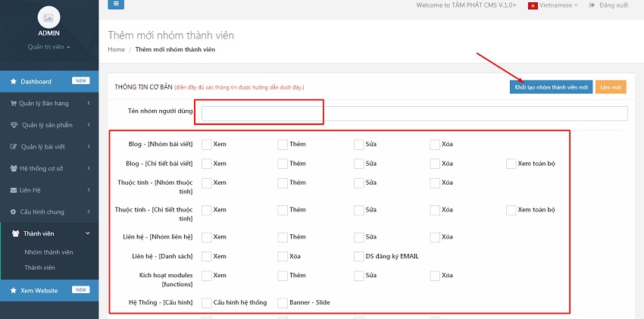Enable Xem toàn bộ for Blog chi tiết

[511, 164]
